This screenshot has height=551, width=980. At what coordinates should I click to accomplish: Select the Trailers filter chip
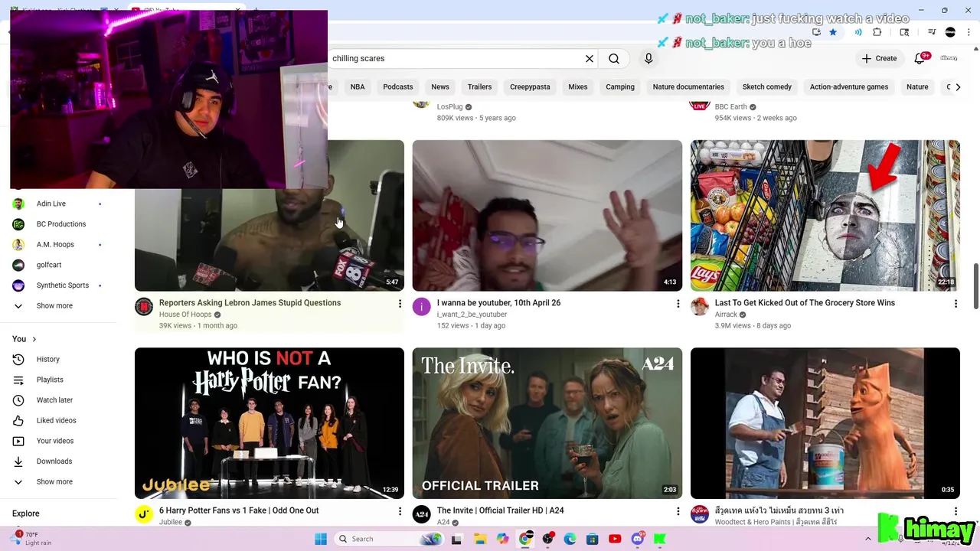479,87
